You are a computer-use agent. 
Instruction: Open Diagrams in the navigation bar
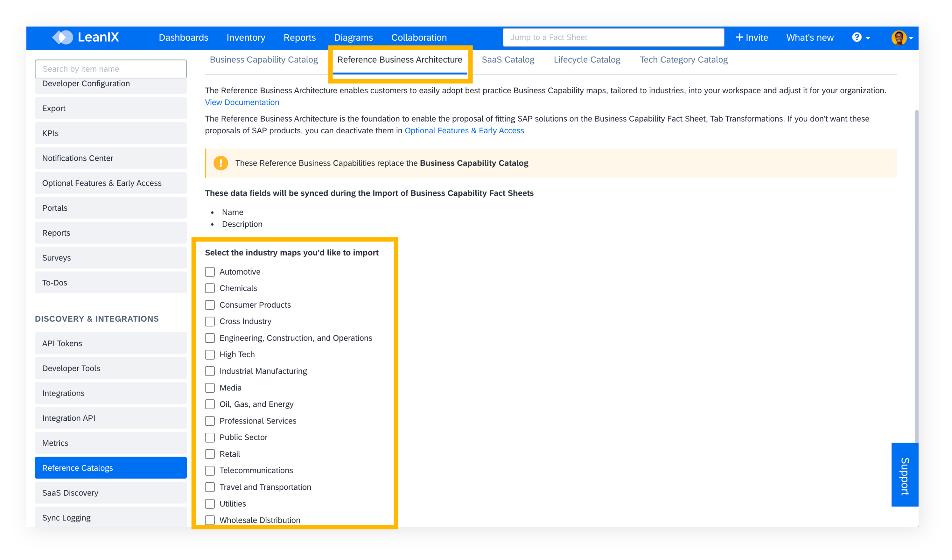tap(353, 38)
